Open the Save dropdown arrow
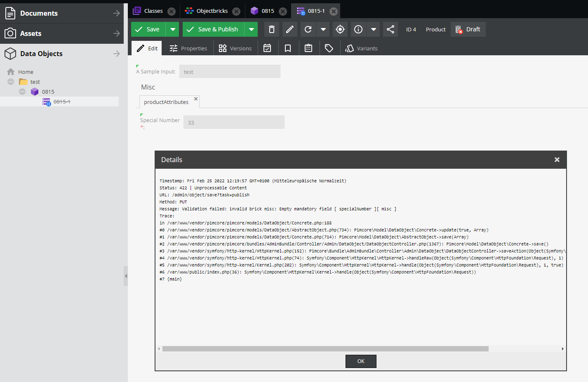The height and width of the screenshot is (382, 588). (x=172, y=29)
